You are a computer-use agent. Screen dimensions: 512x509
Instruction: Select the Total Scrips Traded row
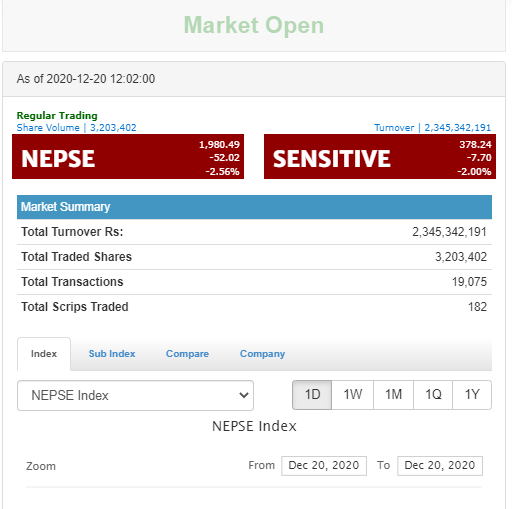tap(254, 307)
